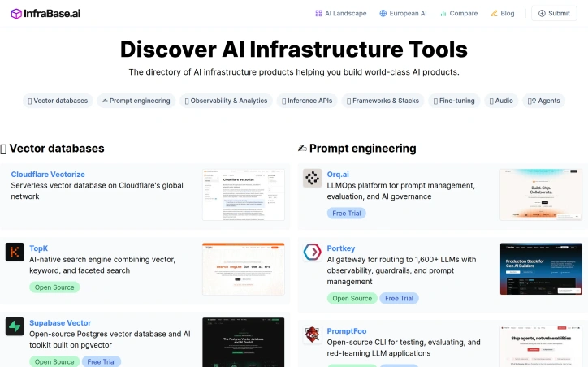Click the InfraBase.ai brand name
Viewport: 588px width, 367px height.
(52, 14)
